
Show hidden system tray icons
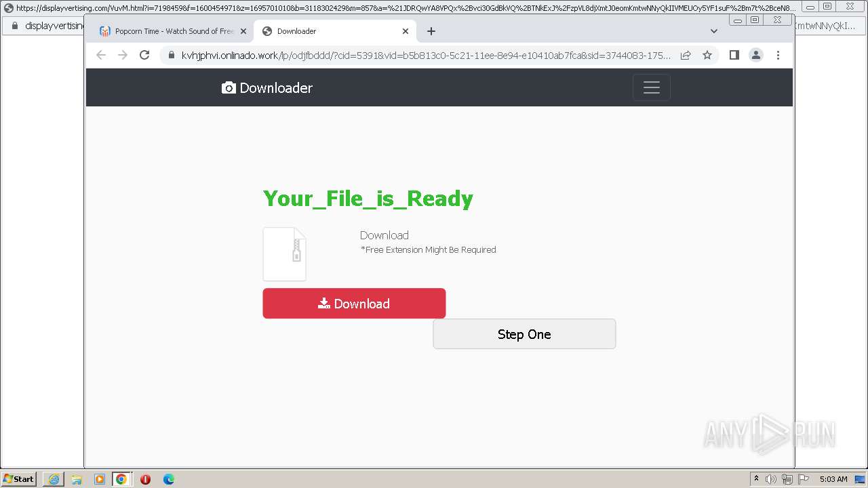click(x=756, y=479)
